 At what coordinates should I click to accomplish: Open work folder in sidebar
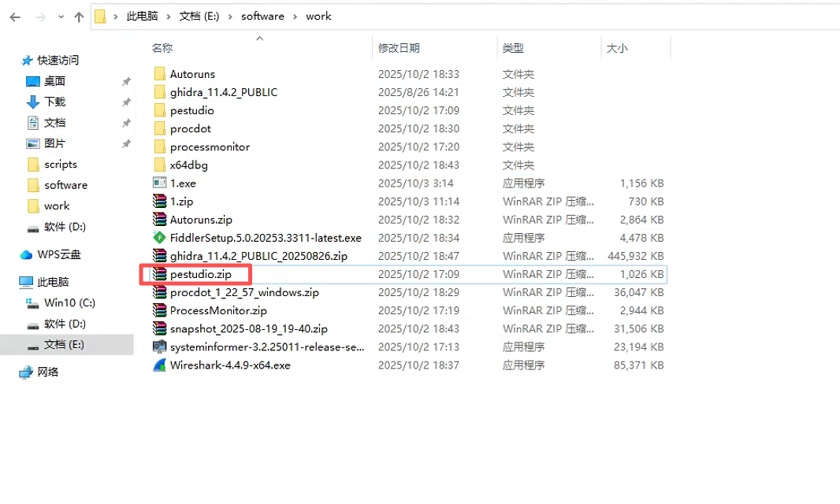[57, 206]
